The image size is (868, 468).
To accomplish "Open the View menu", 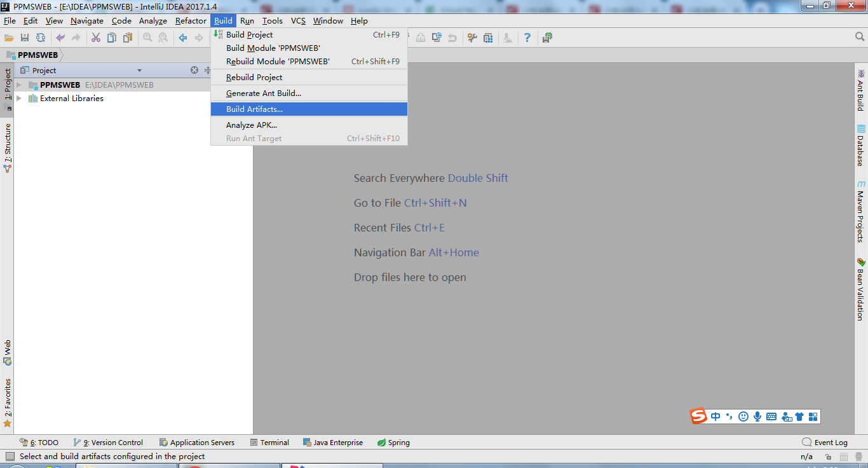I will [54, 21].
